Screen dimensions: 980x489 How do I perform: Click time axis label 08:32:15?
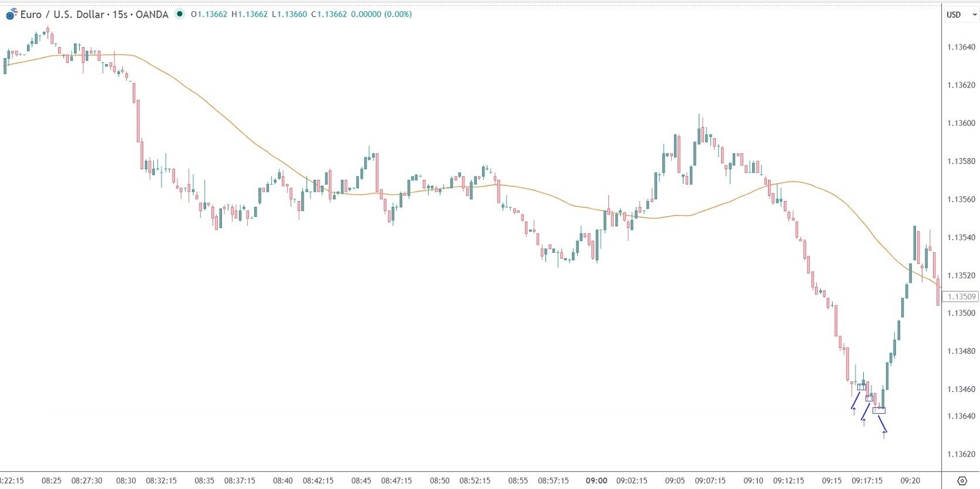coord(161,481)
